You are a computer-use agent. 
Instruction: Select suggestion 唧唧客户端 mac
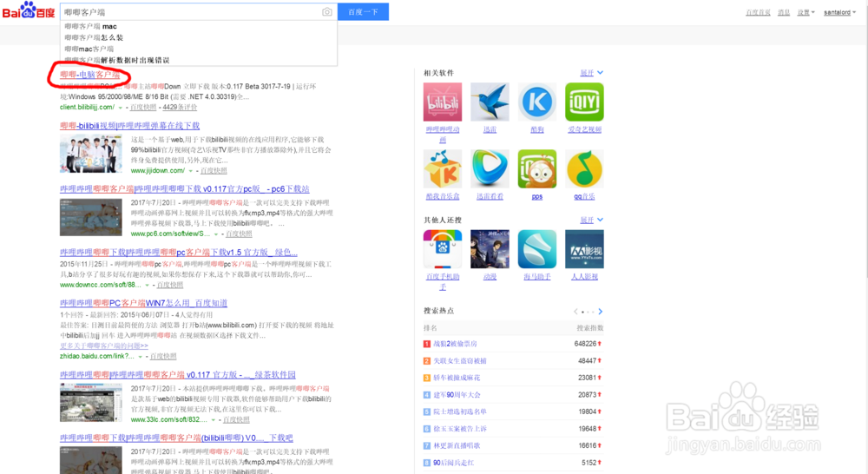point(91,26)
